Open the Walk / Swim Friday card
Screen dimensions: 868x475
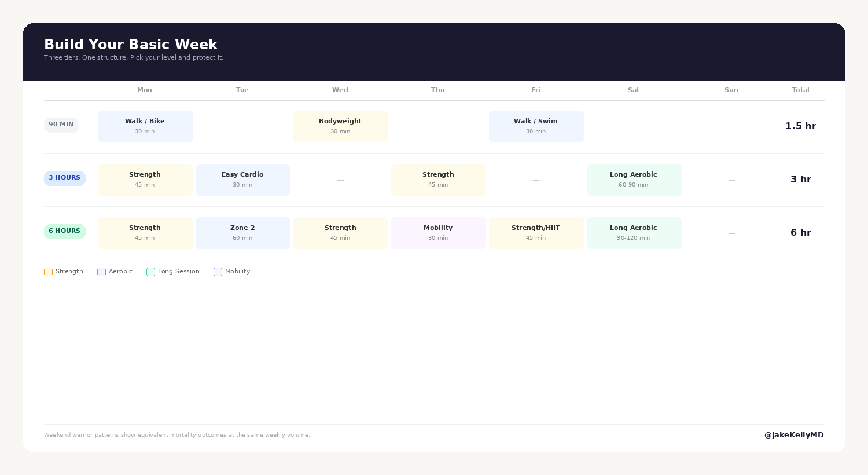[x=536, y=126]
